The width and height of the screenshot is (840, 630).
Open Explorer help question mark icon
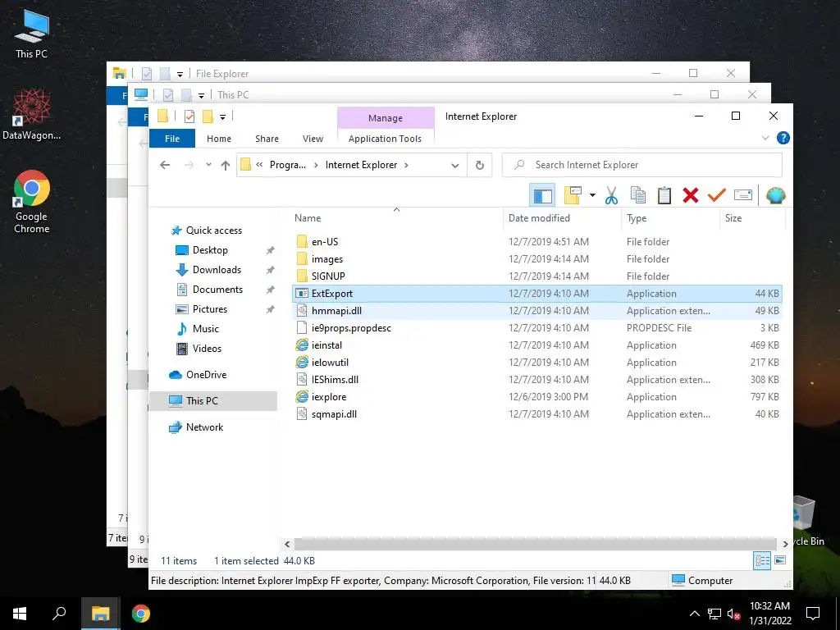click(783, 138)
